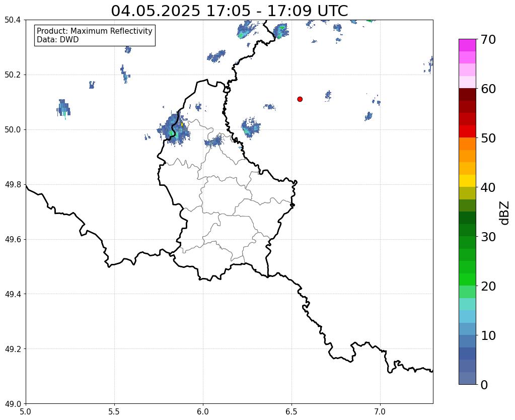Click the red location marker dot

pos(300,99)
